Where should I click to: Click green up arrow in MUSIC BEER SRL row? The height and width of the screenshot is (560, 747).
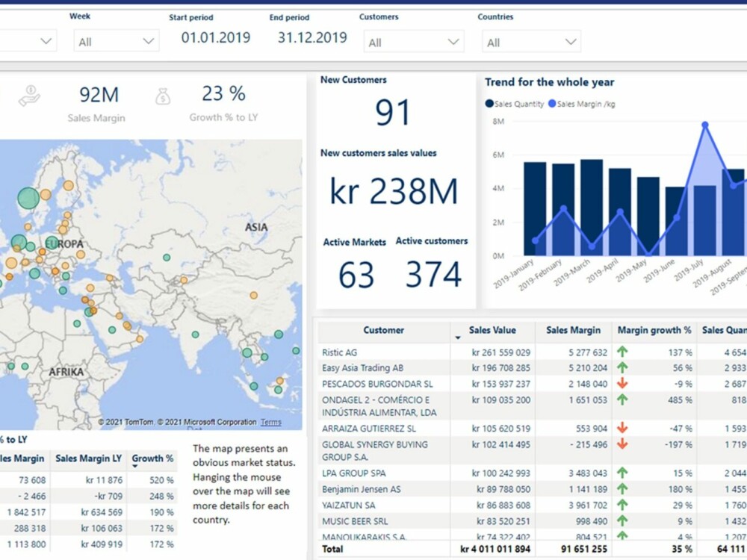pyautogui.click(x=622, y=521)
